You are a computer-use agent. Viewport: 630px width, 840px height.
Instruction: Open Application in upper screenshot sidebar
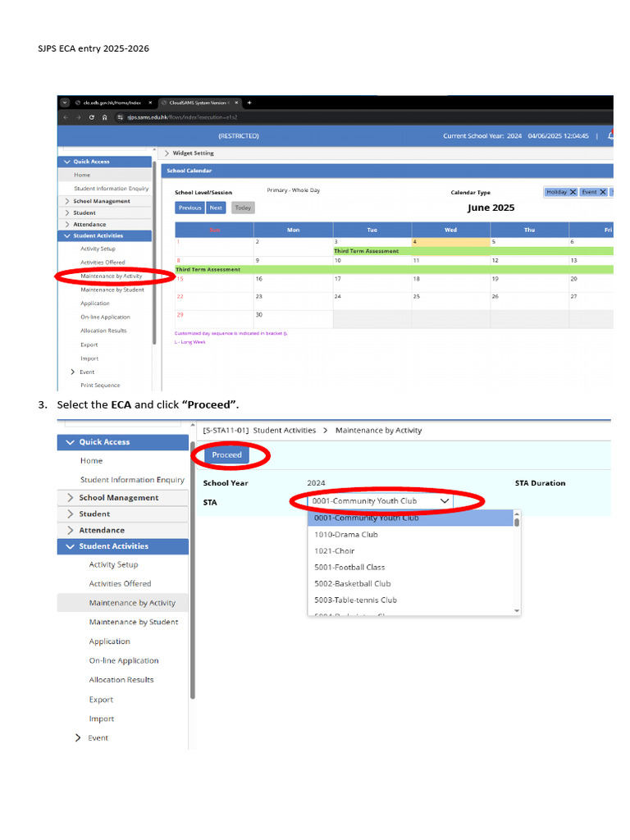click(95, 304)
